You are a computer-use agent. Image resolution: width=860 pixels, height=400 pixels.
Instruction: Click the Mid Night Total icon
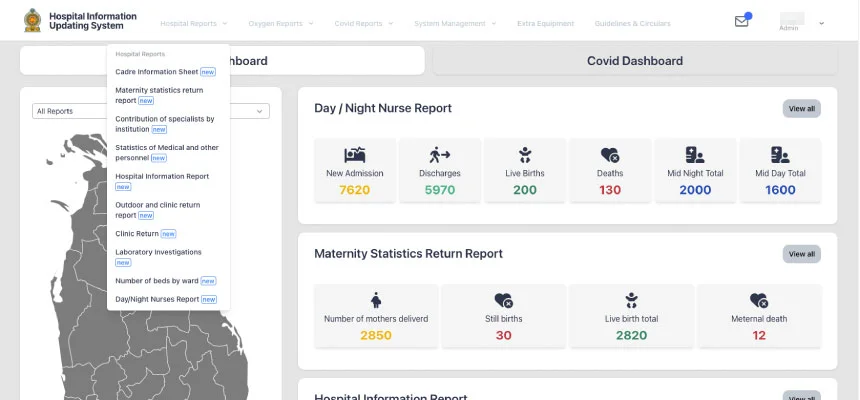pos(695,155)
